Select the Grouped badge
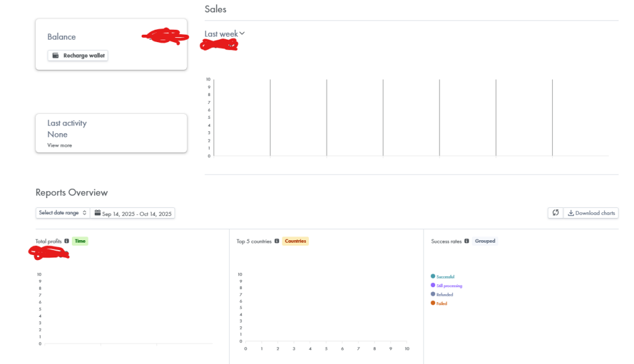The height and width of the screenshot is (364, 634). tap(485, 241)
